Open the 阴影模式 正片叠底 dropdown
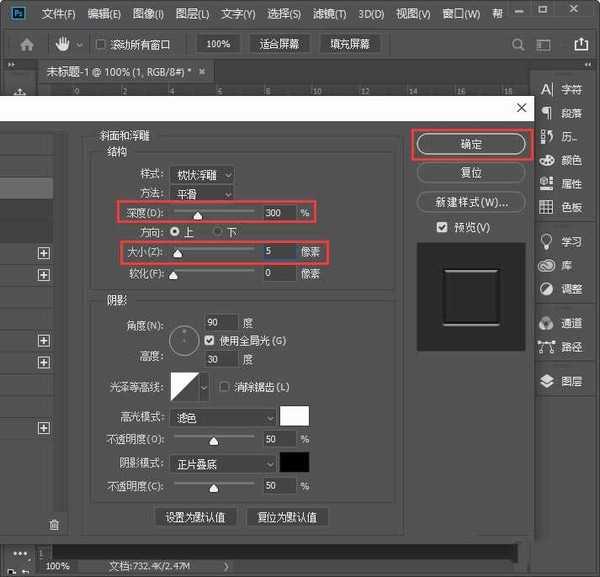Image resolution: width=600 pixels, height=577 pixels. (x=224, y=464)
